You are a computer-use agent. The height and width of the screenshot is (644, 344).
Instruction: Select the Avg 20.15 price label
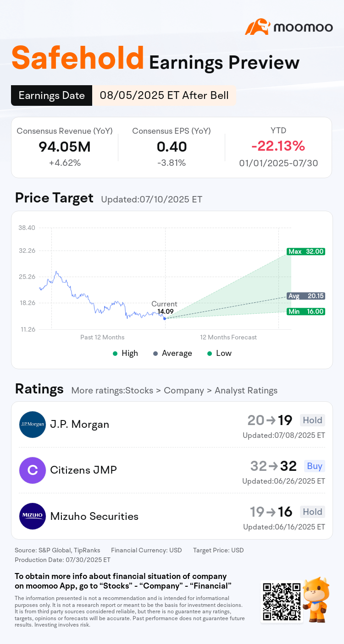306,296
